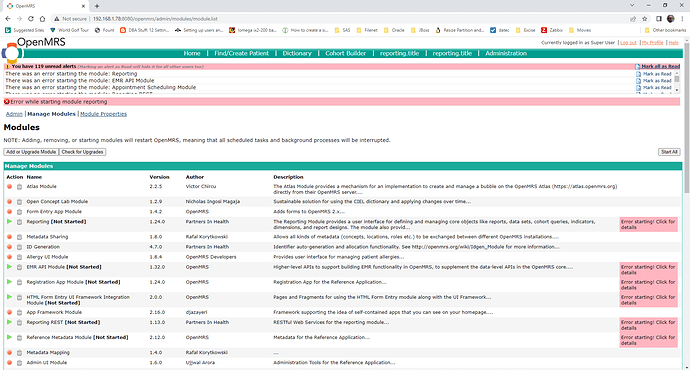This screenshot has height=370, width=690.
Task: Open the Filenet bookmarks folder
Action: 367,30
